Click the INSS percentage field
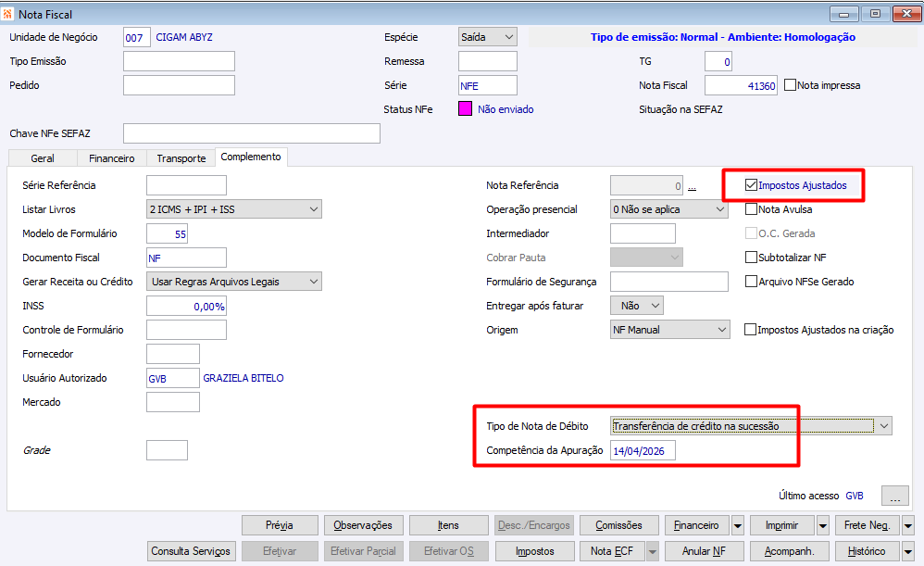924x566 pixels. pos(186,306)
